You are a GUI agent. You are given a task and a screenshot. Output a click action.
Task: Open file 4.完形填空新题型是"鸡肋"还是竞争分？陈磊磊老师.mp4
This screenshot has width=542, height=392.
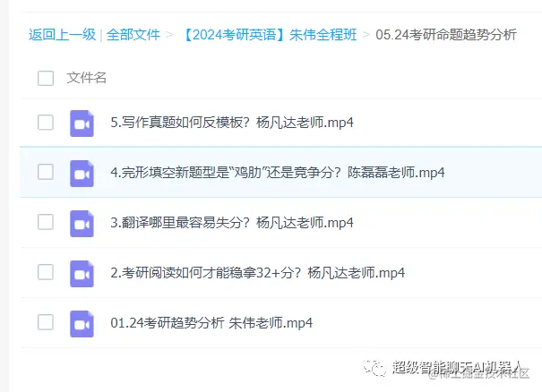pos(278,172)
